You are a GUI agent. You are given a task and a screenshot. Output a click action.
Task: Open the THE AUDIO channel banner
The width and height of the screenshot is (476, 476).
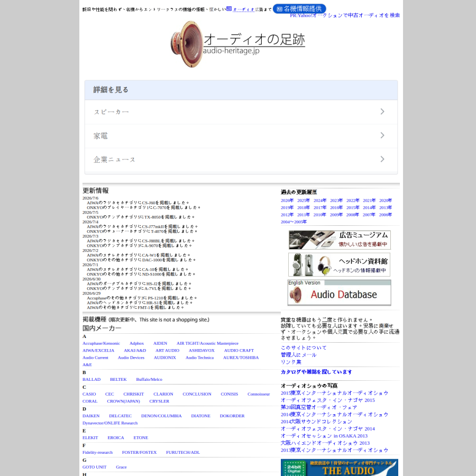[339, 468]
